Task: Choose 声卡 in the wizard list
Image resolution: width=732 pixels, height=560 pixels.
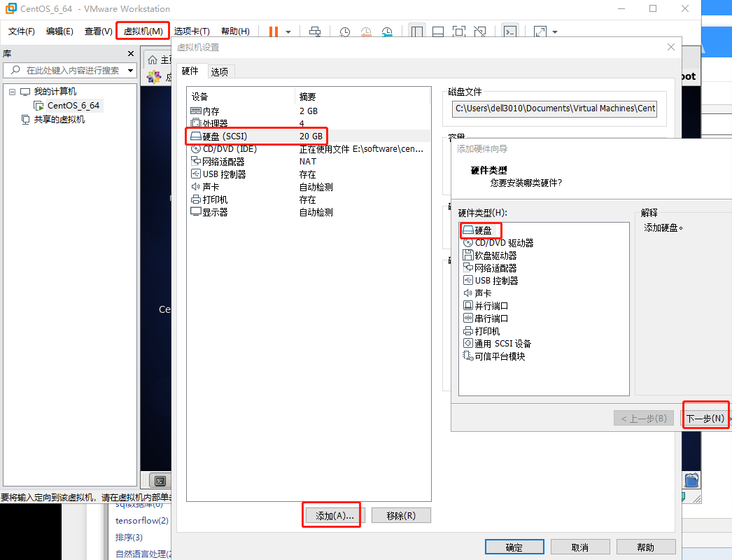Action: coord(477,293)
